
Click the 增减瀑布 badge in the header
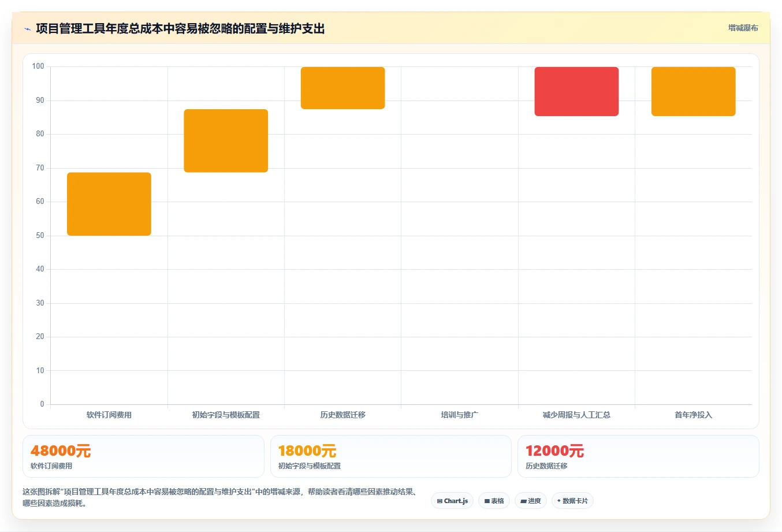(743, 28)
